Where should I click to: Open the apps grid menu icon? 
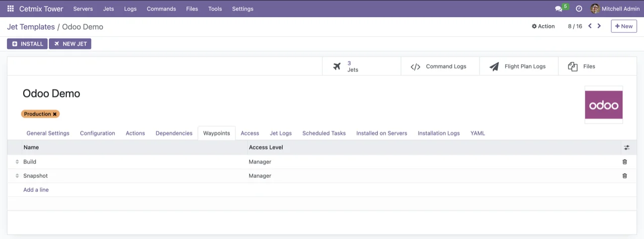tap(11, 9)
